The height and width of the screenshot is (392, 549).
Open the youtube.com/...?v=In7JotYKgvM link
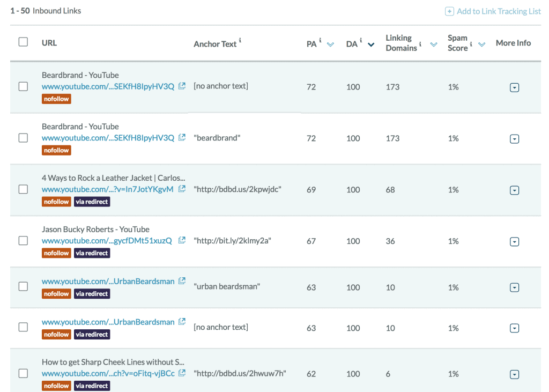pos(108,189)
